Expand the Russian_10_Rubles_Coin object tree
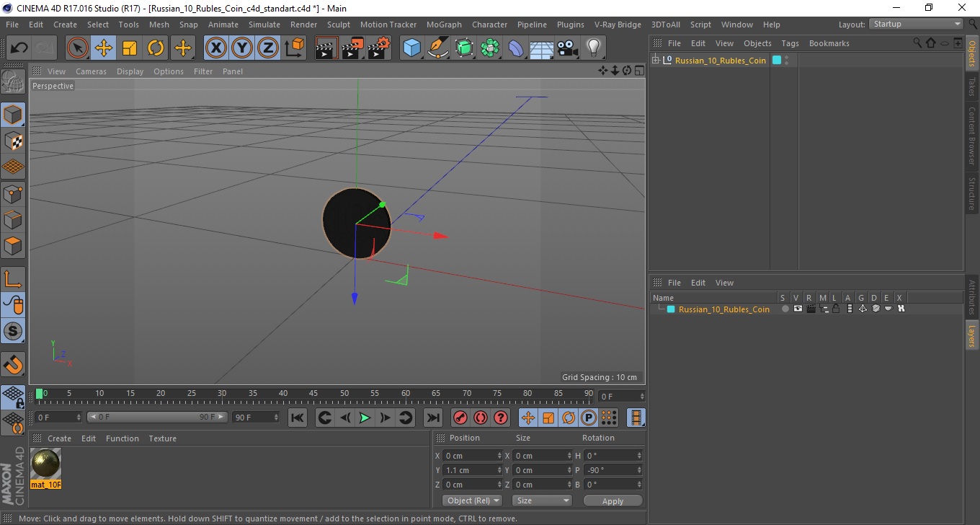This screenshot has height=525, width=980. click(656, 60)
